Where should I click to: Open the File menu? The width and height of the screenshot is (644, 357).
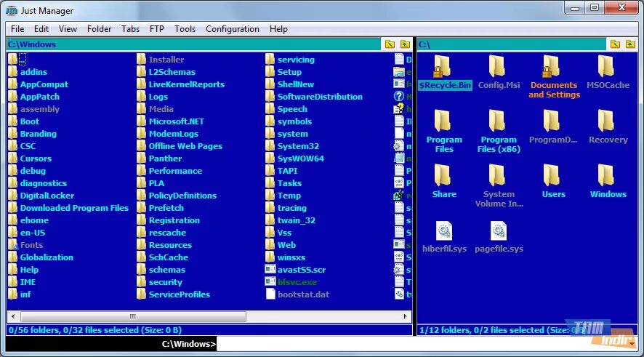[17, 29]
